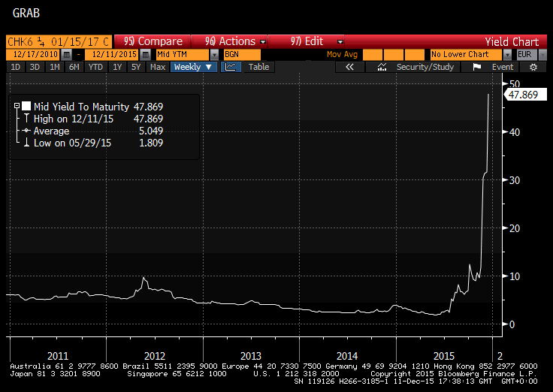Open chart settings gear icon
Viewport: 553px width, 392px height.
533,67
